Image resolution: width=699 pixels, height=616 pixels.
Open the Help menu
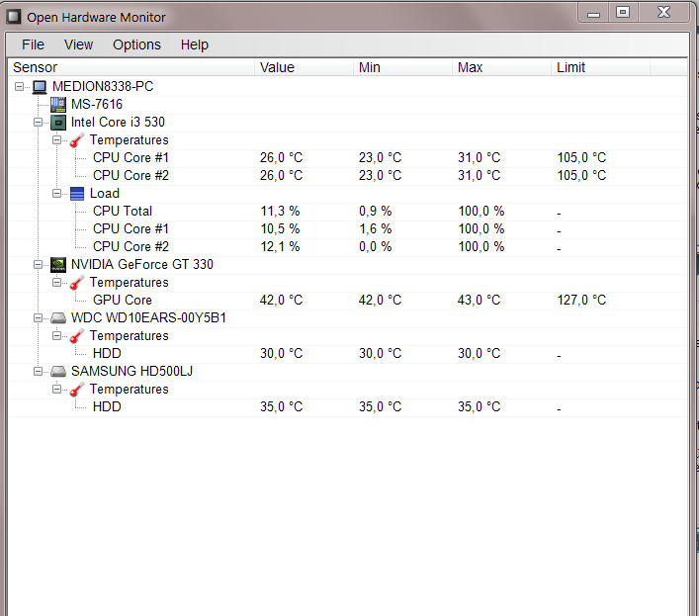coord(195,44)
